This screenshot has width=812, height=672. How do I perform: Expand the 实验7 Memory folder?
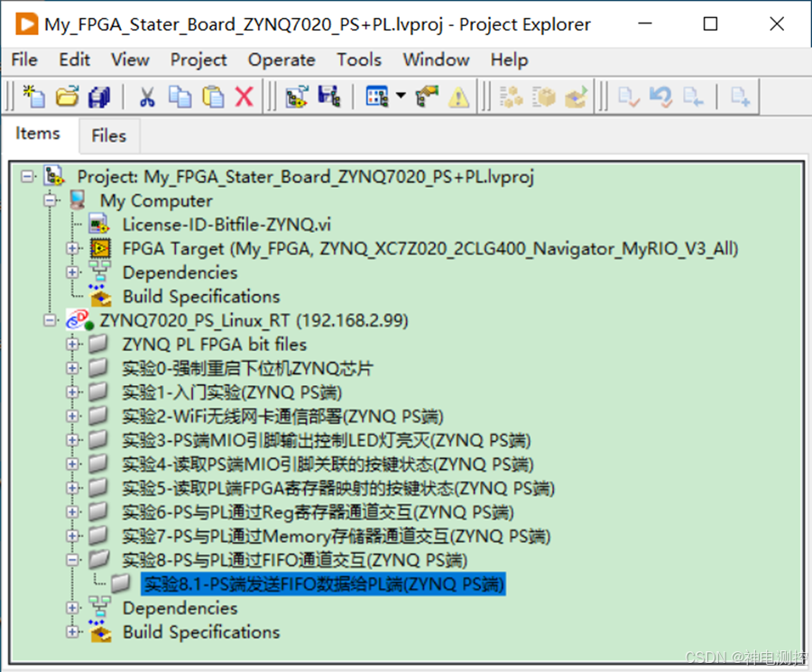(x=73, y=536)
